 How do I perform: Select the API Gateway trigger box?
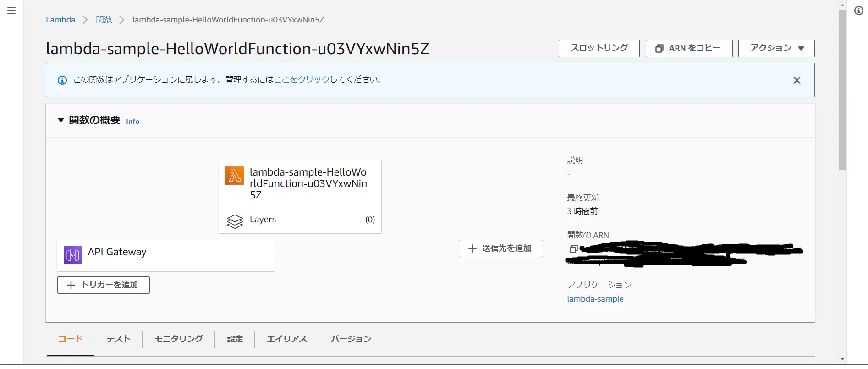166,255
